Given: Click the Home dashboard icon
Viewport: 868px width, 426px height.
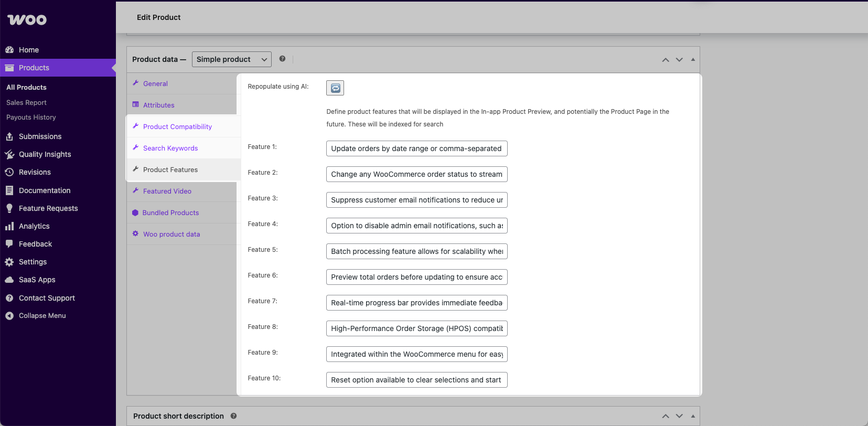Looking at the screenshot, I should coord(9,50).
